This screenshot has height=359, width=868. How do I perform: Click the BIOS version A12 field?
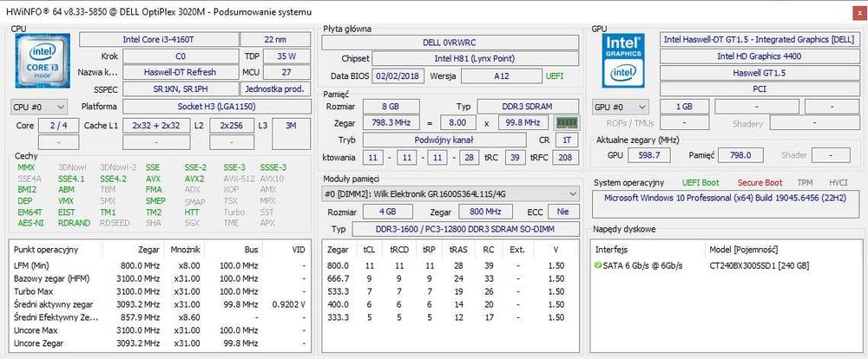501,75
